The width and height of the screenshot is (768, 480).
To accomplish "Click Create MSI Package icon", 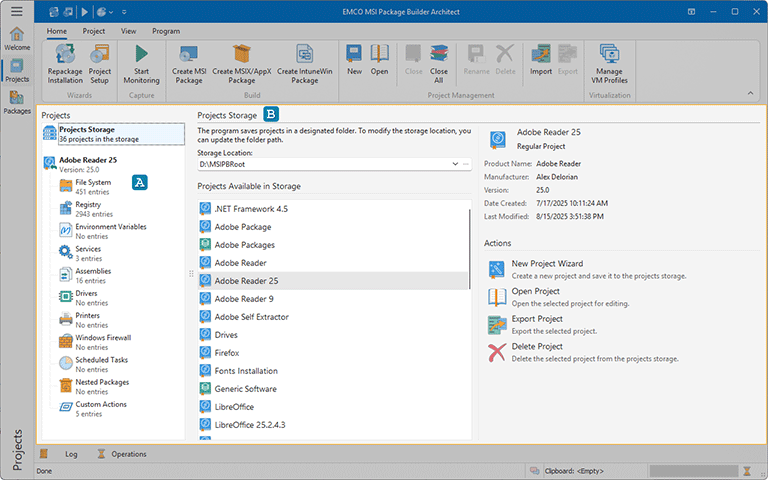I will pos(187,55).
